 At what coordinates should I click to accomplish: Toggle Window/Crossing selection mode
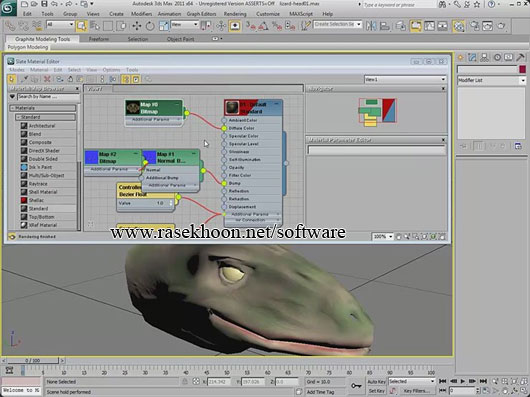121,26
